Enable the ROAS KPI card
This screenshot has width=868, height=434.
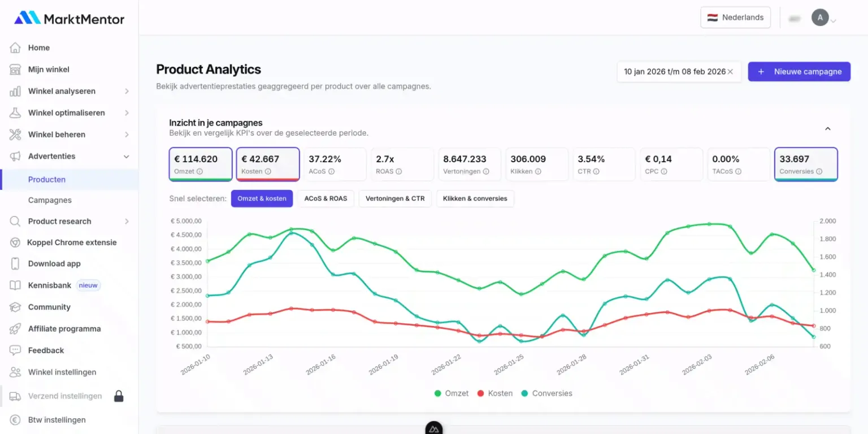402,164
